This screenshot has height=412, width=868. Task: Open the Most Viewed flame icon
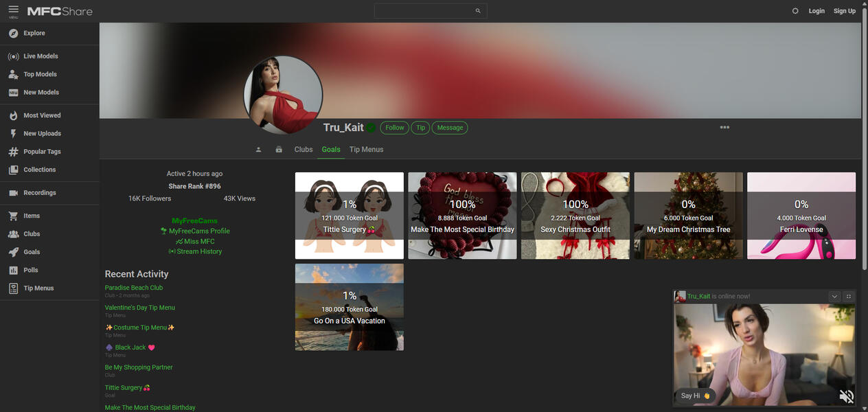[13, 115]
